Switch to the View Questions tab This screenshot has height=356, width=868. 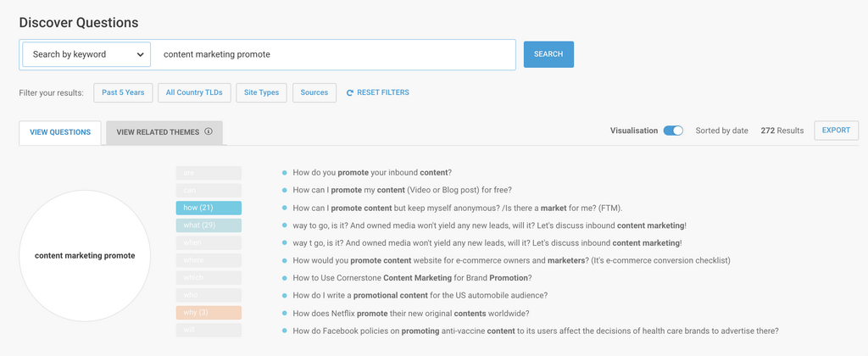pyautogui.click(x=60, y=132)
